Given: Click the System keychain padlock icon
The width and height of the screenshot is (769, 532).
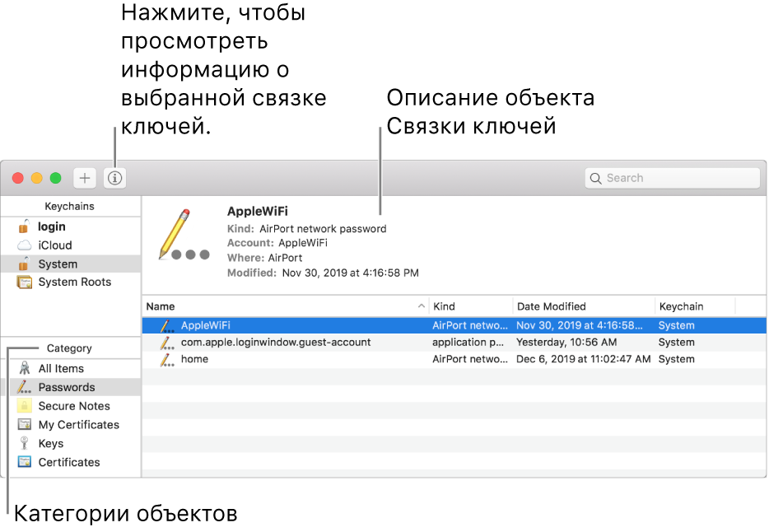Looking at the screenshot, I should pos(24,264).
